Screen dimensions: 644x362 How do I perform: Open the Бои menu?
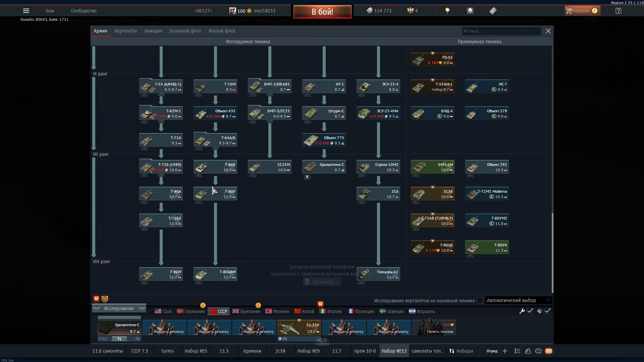50,11
